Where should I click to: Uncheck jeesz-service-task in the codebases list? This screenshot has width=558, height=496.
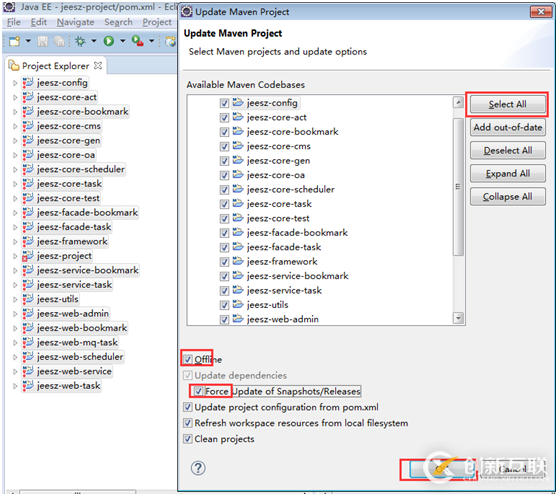tap(224, 291)
